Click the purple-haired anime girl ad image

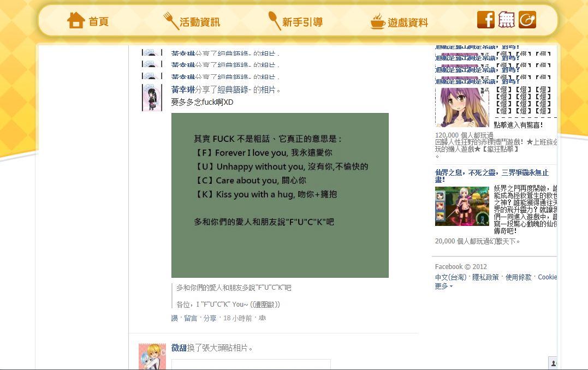coord(462,107)
